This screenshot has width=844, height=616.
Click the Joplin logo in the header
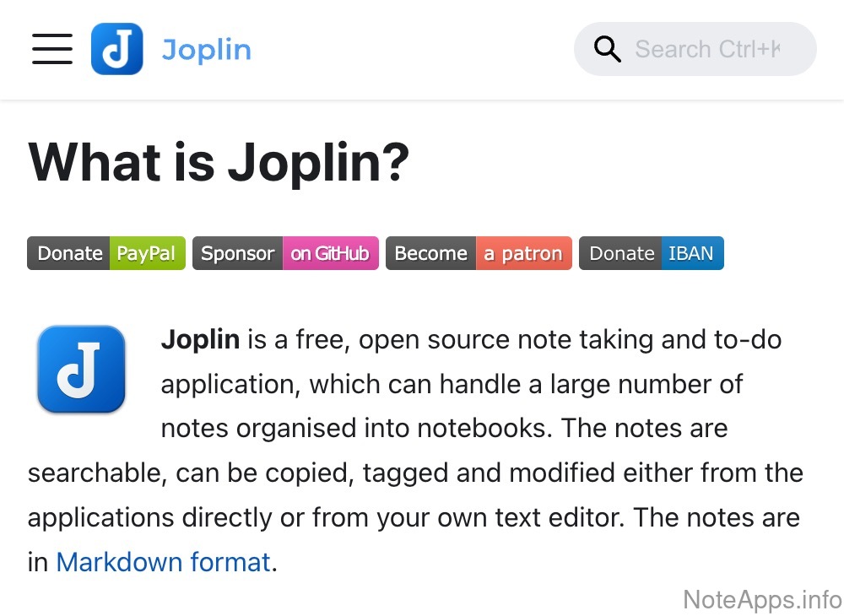tap(116, 49)
